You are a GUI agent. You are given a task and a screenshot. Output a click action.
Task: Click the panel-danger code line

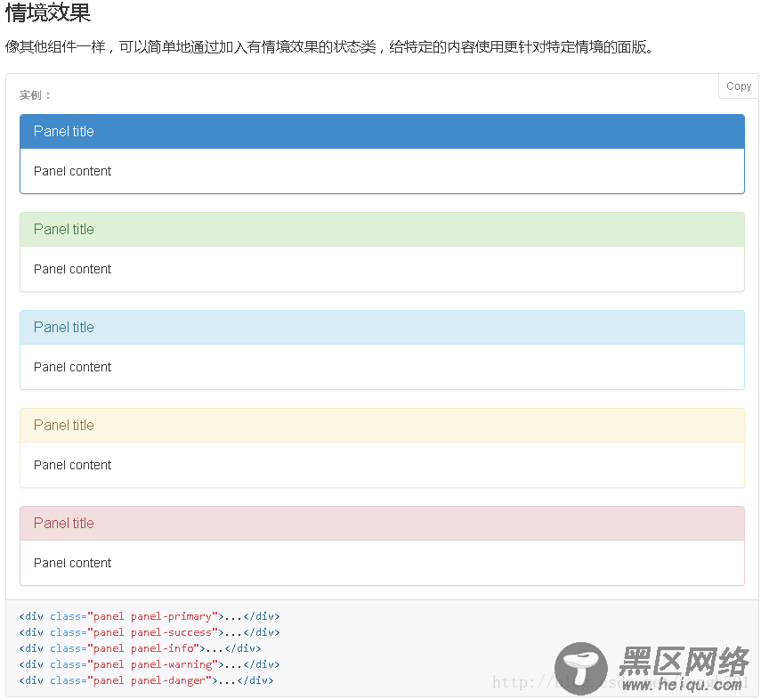coord(147,680)
